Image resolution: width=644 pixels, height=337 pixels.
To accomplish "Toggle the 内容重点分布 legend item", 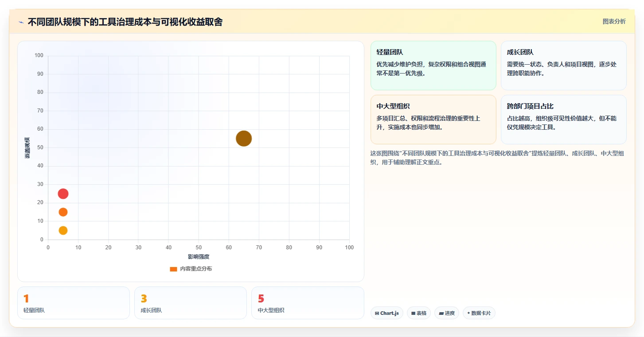I will (191, 269).
